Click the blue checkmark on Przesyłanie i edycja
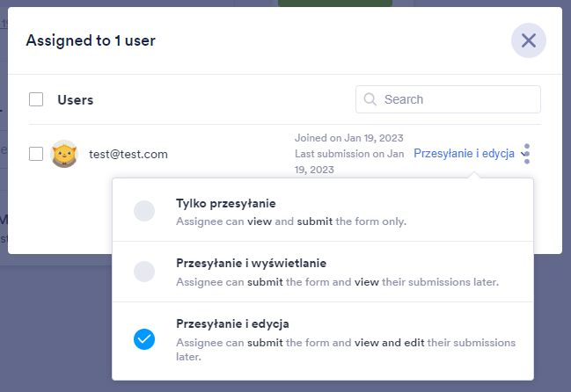571x392 pixels. tap(144, 338)
